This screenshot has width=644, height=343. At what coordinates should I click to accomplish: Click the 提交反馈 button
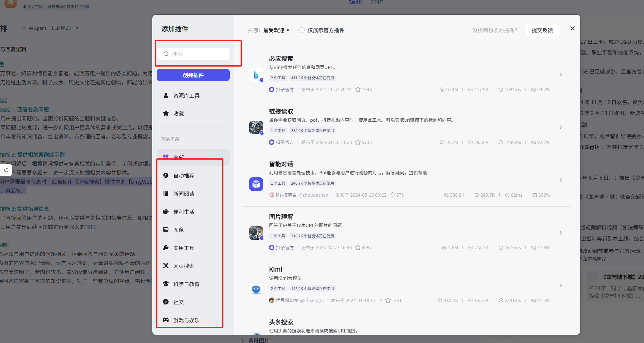click(542, 30)
